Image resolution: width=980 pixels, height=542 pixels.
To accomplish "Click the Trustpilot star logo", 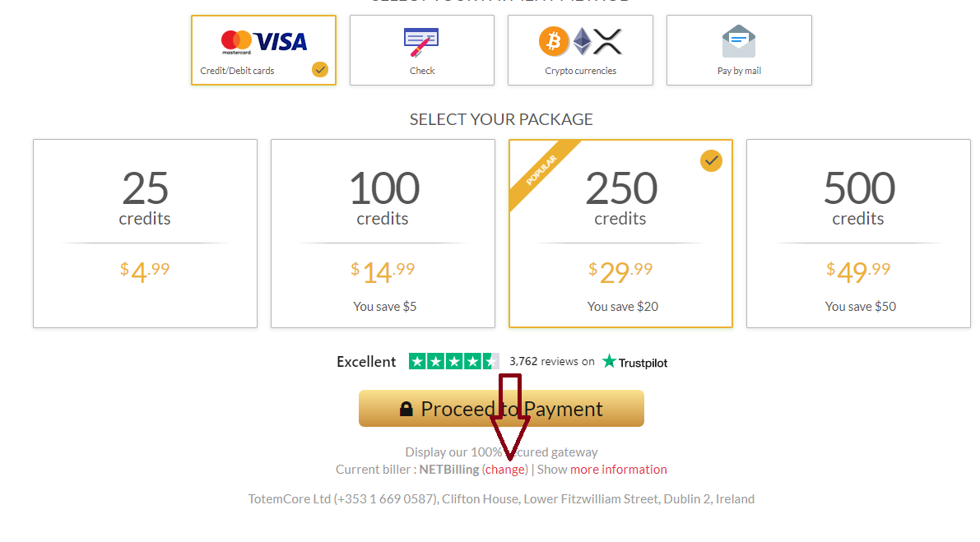I will click(x=610, y=361).
